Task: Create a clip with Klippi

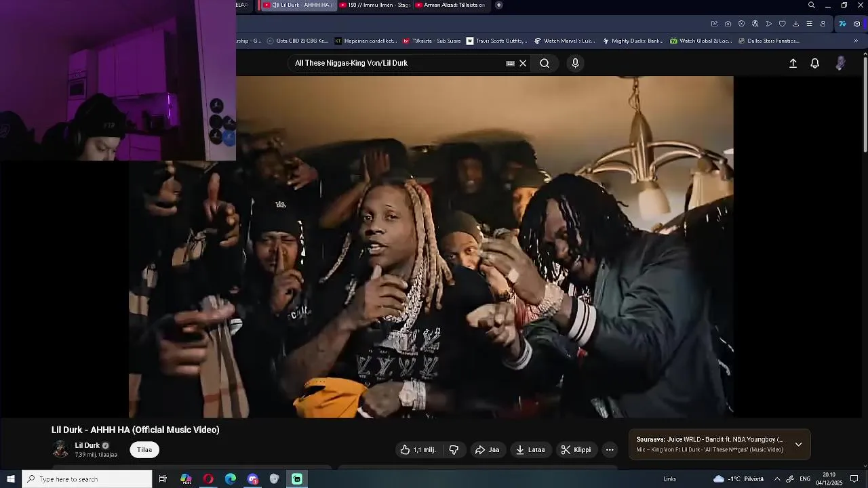Action: click(576, 450)
